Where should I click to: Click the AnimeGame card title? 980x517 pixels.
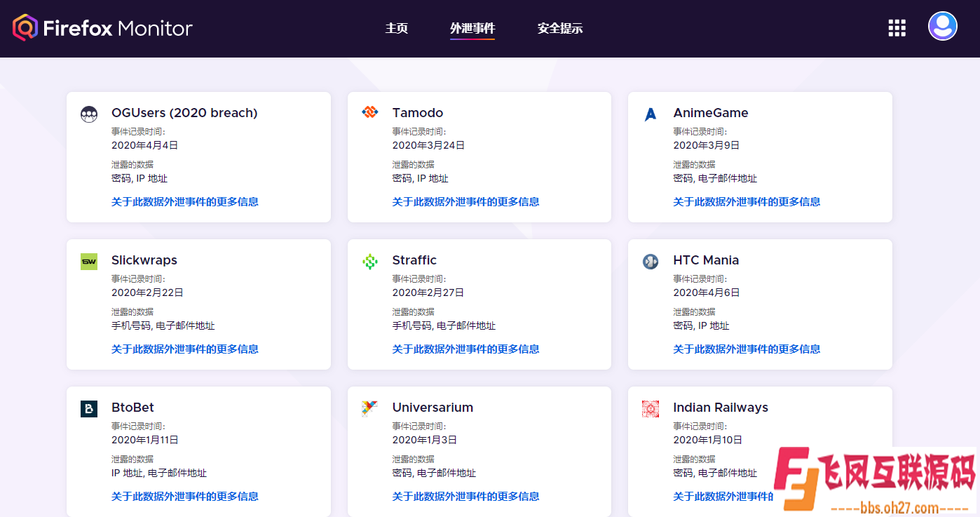coord(711,113)
